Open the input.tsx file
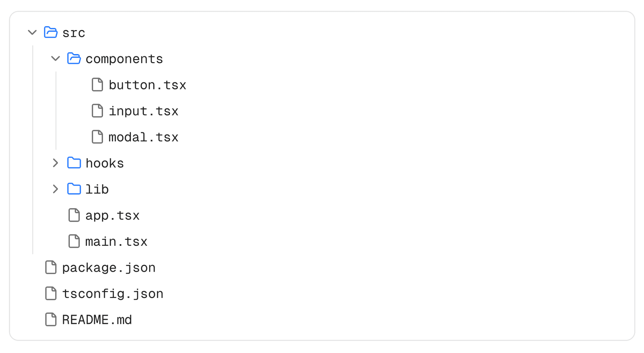 143,111
